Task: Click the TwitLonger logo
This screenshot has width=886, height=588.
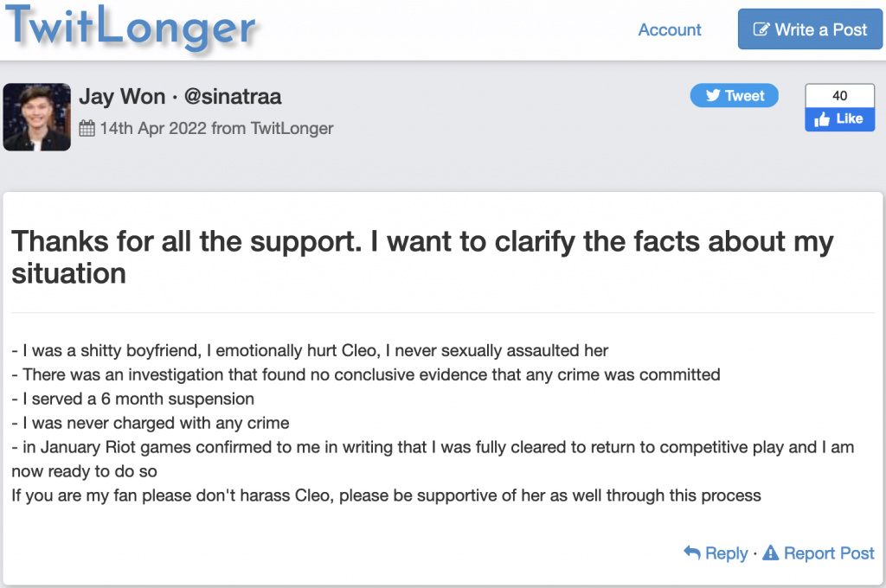Action: 132,28
